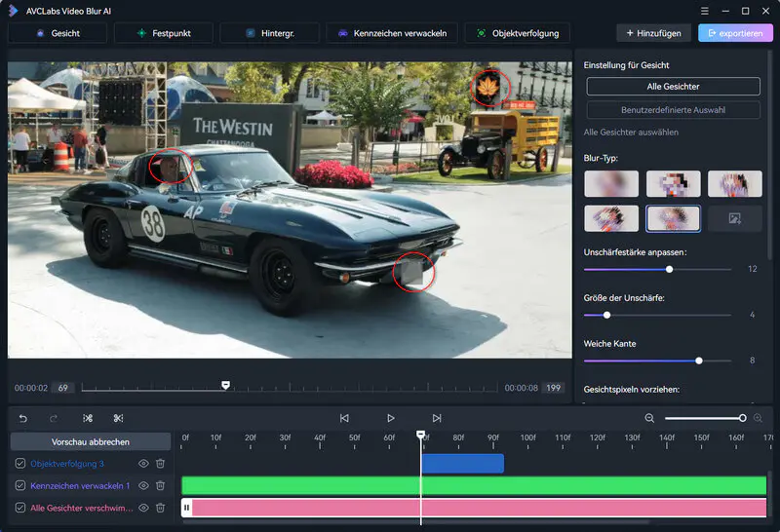The image size is (780, 532).
Task: Open the Kennzeichen verwackeln tab
Action: point(392,33)
